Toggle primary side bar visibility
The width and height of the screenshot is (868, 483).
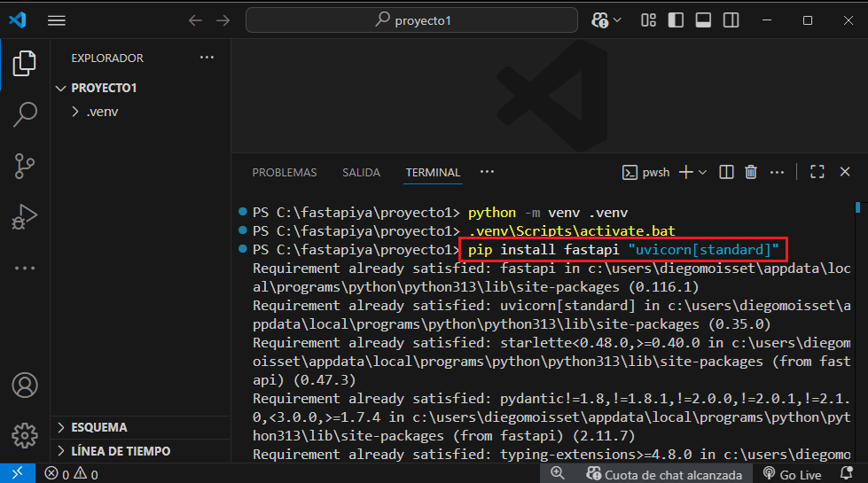tap(676, 20)
